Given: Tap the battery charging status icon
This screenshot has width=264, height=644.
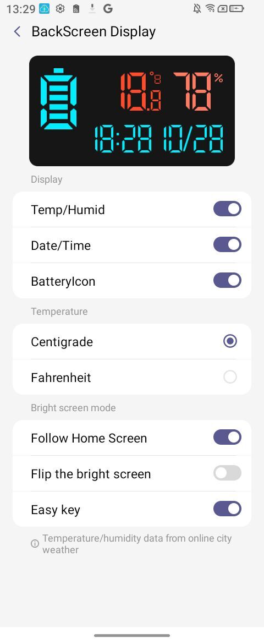Looking at the screenshot, I should pos(237,8).
